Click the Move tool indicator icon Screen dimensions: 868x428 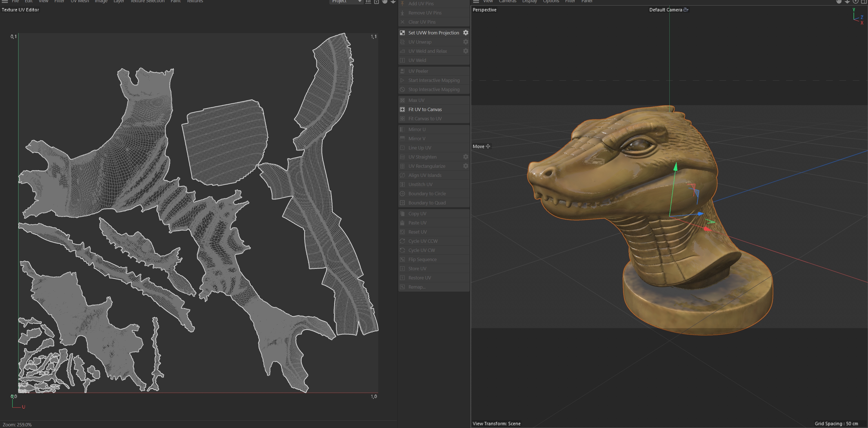click(x=487, y=146)
